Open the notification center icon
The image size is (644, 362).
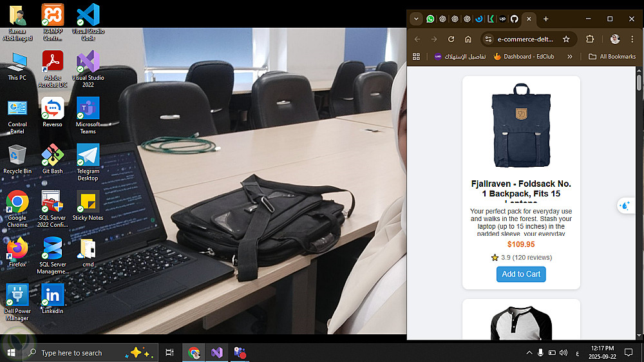pos(629,352)
